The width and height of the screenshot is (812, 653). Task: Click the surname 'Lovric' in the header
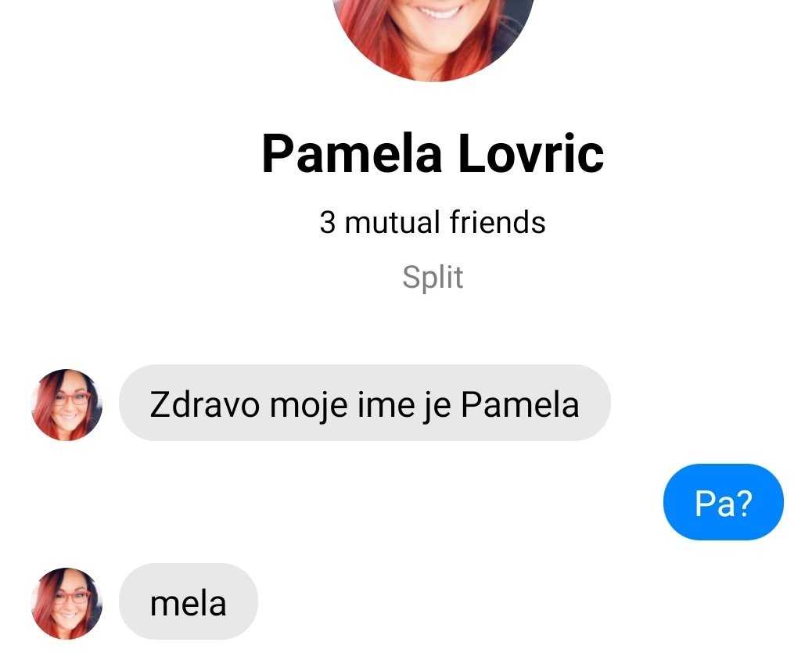point(531,154)
